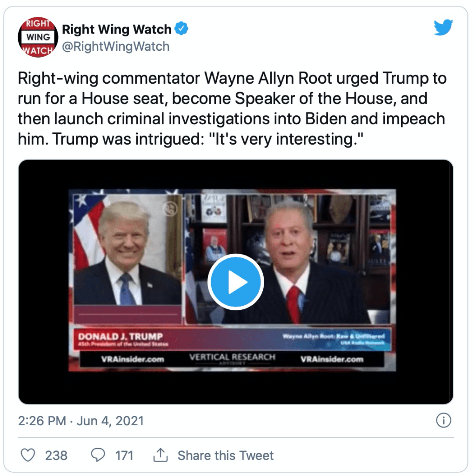Viewport: 475px width, 476px height.
Task: Click the @RightWingWatch handle
Action: (x=116, y=47)
